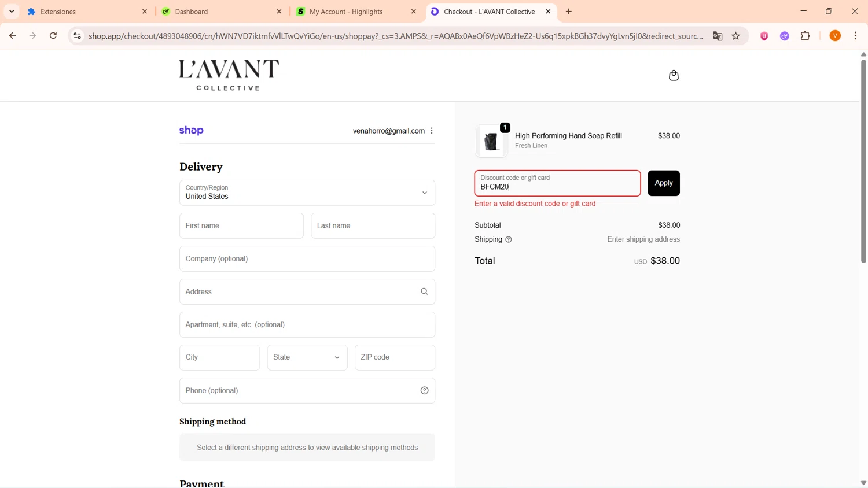View site information icon in address bar
This screenshot has height=488, width=868.
pos(77,36)
